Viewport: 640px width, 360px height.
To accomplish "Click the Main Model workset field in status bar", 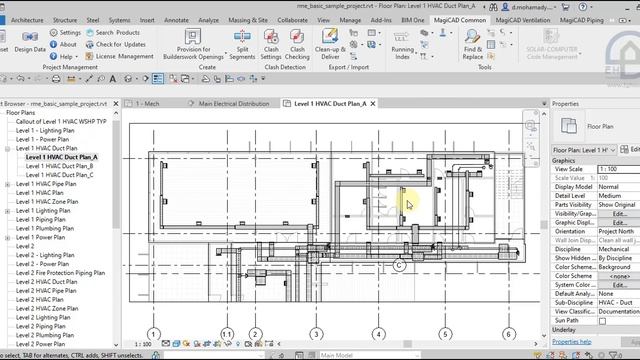I will pos(369,355).
